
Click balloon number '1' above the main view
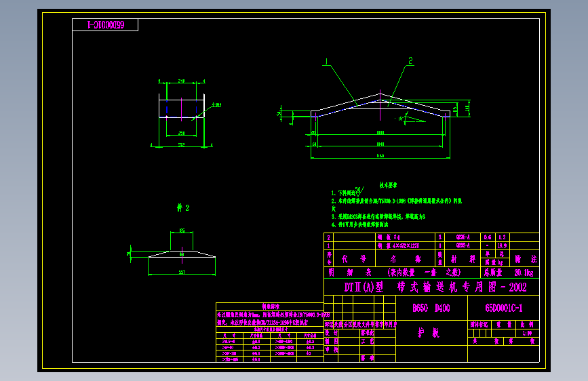click(326, 62)
